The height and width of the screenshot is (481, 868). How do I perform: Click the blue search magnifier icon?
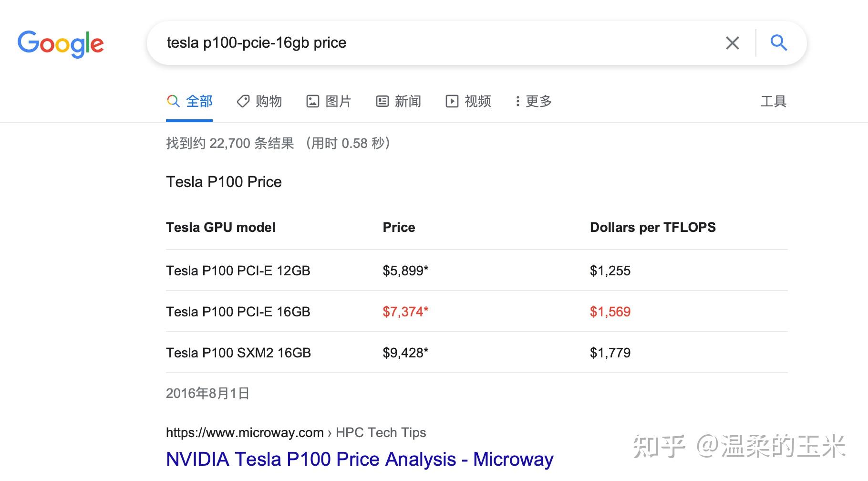coord(778,43)
